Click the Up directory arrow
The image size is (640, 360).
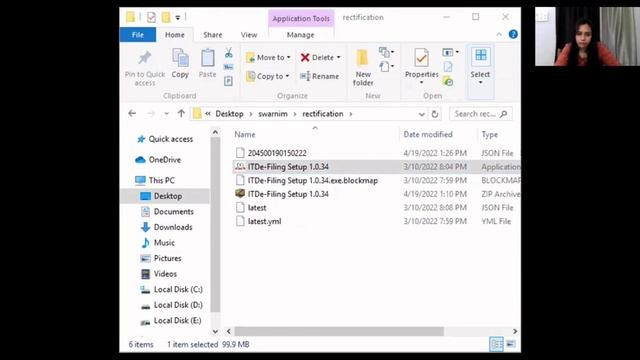[x=181, y=114]
